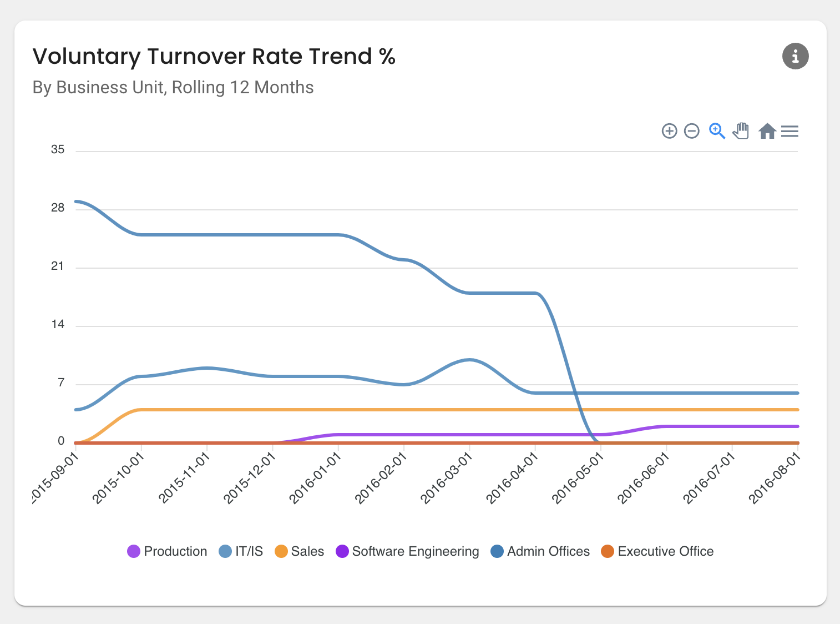This screenshot has width=840, height=624.
Task: Click the 2016-05-01 x-axis label
Action: 578,477
